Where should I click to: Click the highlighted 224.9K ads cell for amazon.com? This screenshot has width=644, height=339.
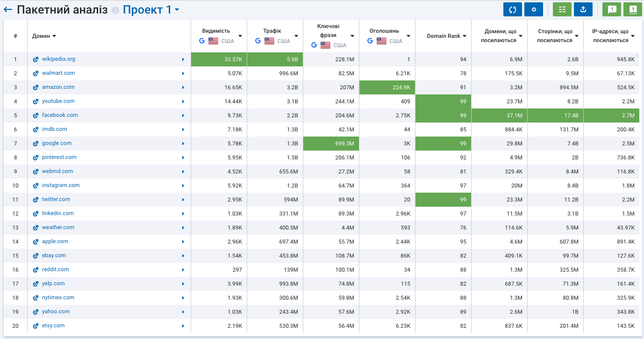(387, 87)
